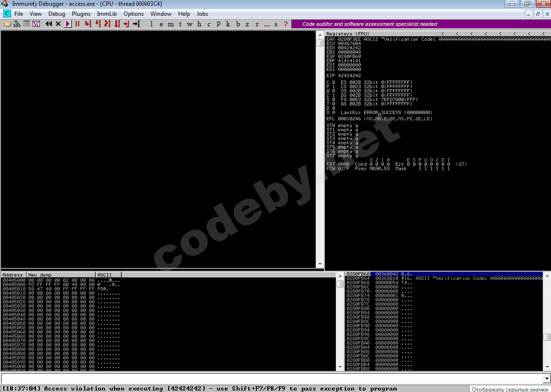Show log window via l button
The height and width of the screenshot is (392, 551).
click(151, 24)
